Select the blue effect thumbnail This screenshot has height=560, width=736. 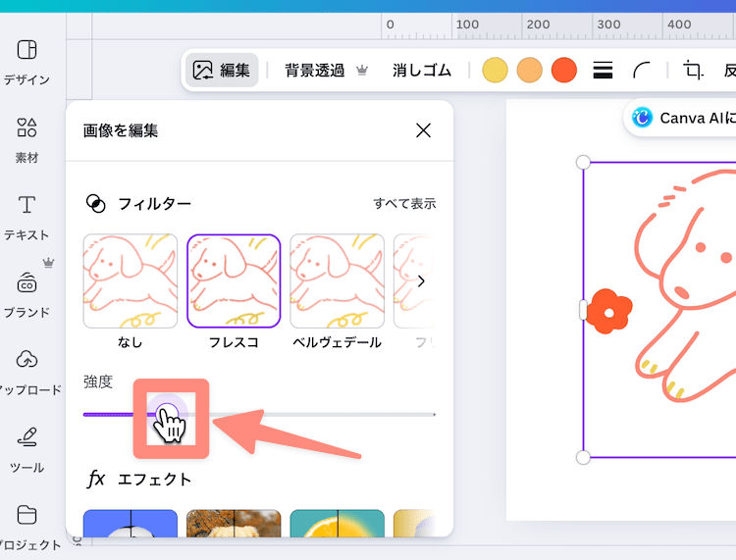[x=131, y=524]
